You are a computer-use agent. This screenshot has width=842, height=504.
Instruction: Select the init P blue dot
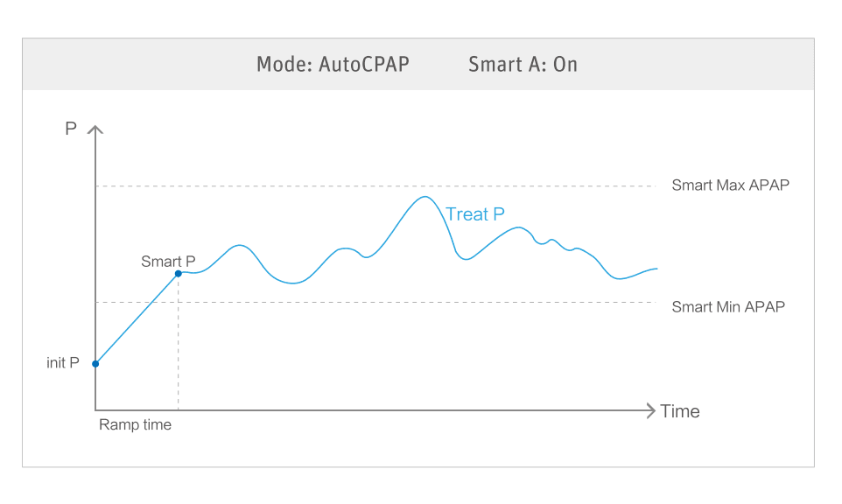tap(95, 364)
